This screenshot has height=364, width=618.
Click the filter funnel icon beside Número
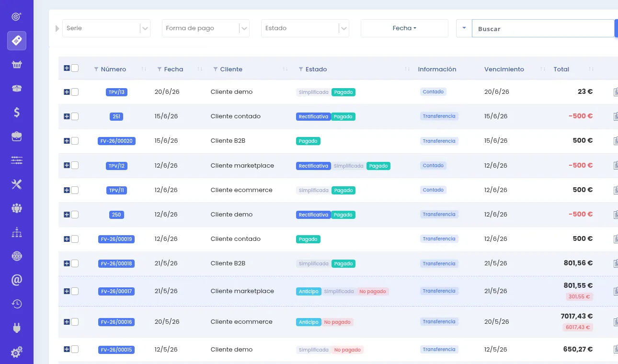pos(96,69)
